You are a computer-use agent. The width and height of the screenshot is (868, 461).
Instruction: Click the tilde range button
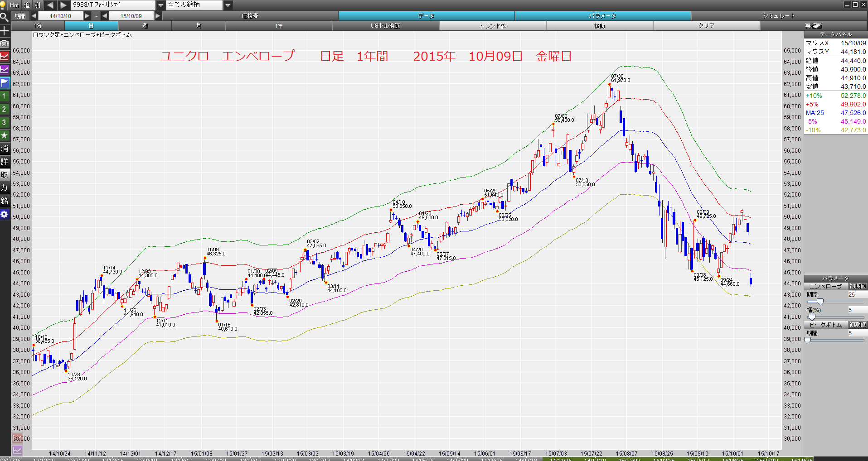tap(96, 16)
